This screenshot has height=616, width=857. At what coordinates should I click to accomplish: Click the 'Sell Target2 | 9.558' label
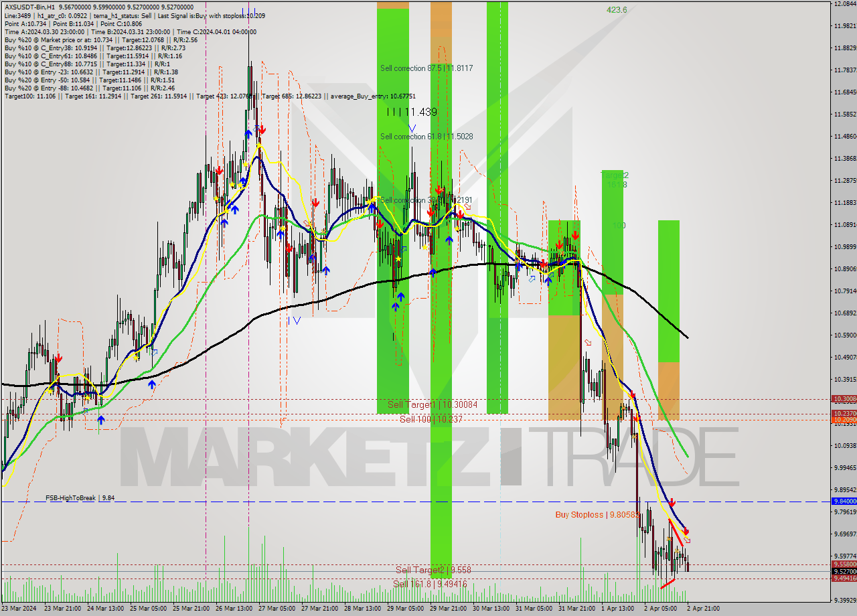433,570
